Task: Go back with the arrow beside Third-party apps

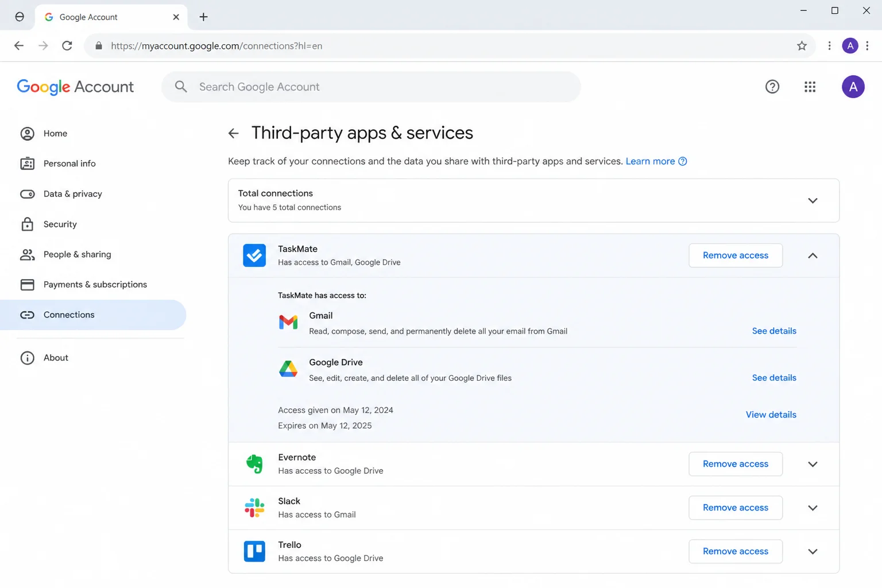Action: pyautogui.click(x=233, y=133)
